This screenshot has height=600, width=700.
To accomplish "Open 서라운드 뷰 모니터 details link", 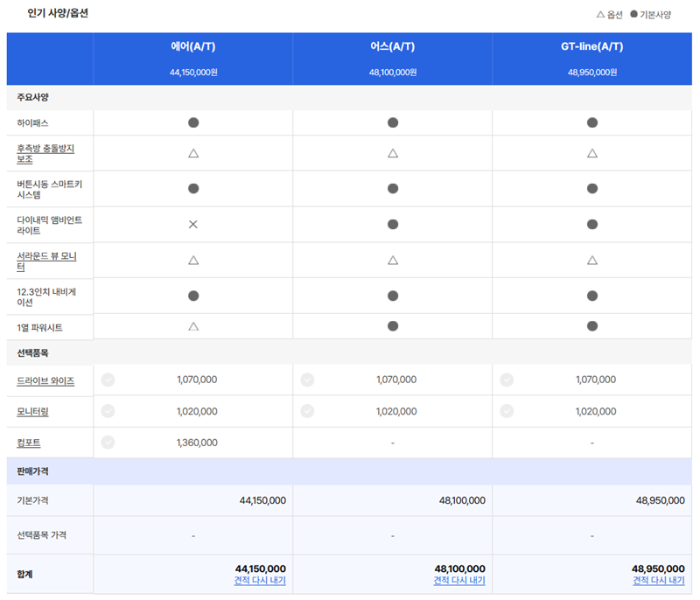I will tap(46, 261).
